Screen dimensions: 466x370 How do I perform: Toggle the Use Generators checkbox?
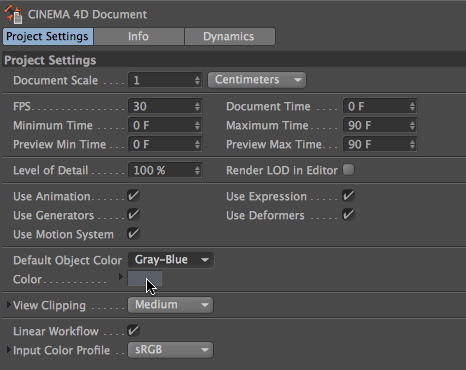[133, 215]
